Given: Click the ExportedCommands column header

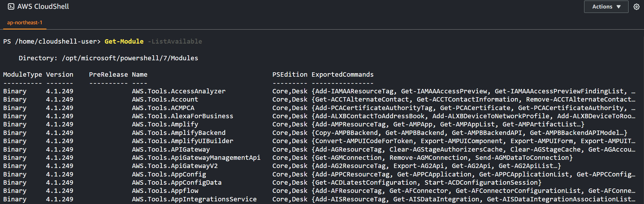Looking at the screenshot, I should click(342, 75).
